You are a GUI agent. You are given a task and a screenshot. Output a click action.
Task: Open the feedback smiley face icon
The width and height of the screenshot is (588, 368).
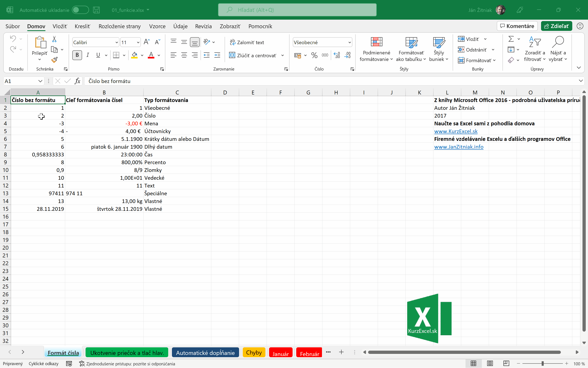click(x=580, y=26)
